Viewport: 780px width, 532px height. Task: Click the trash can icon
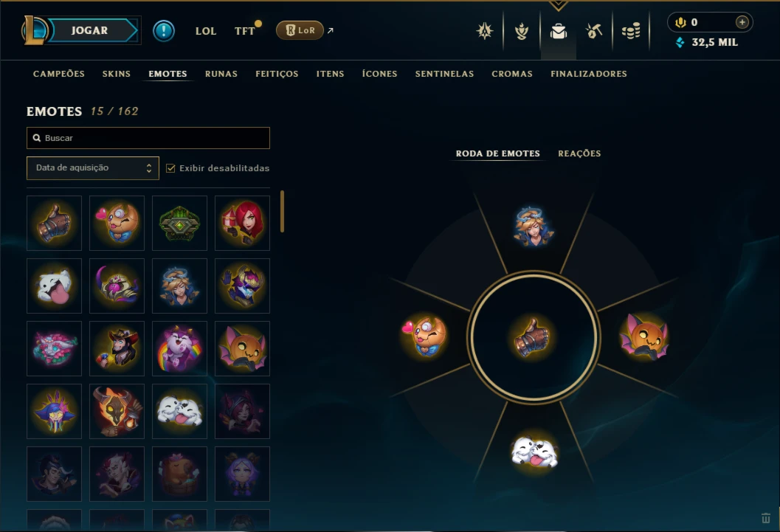(x=765, y=517)
